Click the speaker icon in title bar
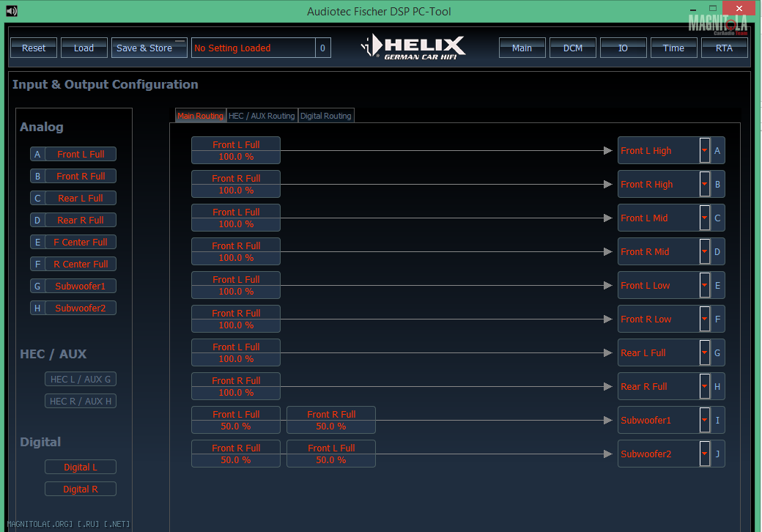 click(x=12, y=11)
